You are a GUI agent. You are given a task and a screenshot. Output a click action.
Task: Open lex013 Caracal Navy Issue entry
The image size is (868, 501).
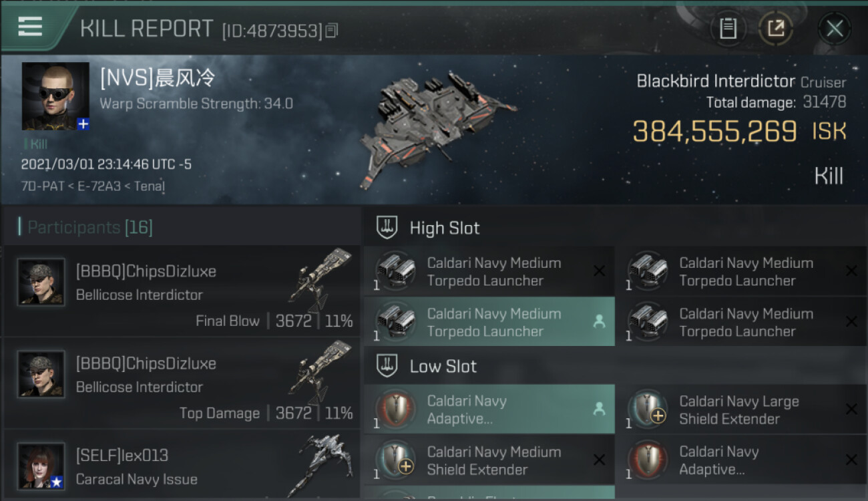(182, 468)
